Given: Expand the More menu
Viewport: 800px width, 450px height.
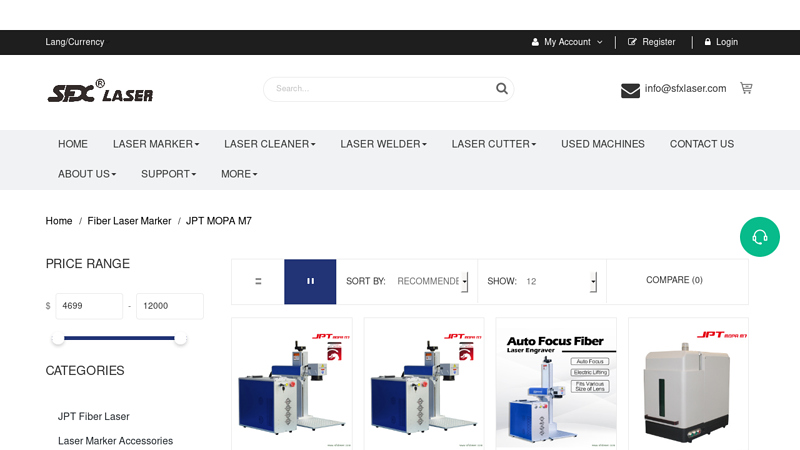Looking at the screenshot, I should [x=239, y=174].
